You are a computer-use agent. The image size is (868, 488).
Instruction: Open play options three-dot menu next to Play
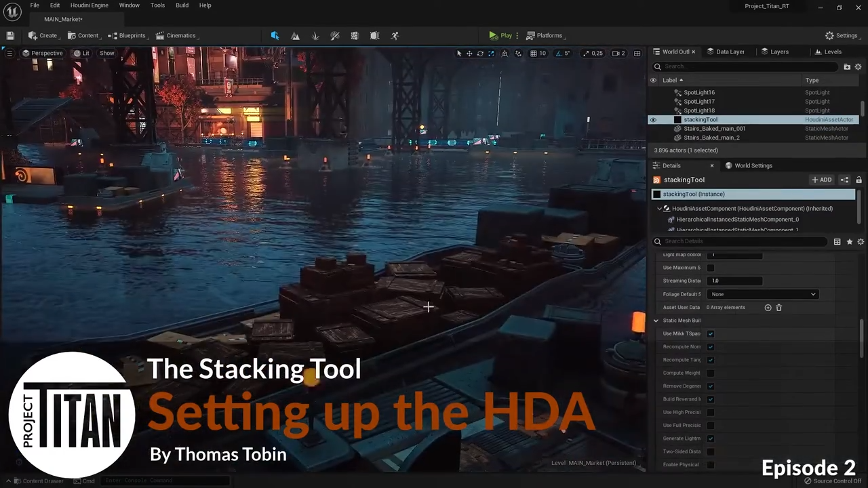tap(517, 35)
